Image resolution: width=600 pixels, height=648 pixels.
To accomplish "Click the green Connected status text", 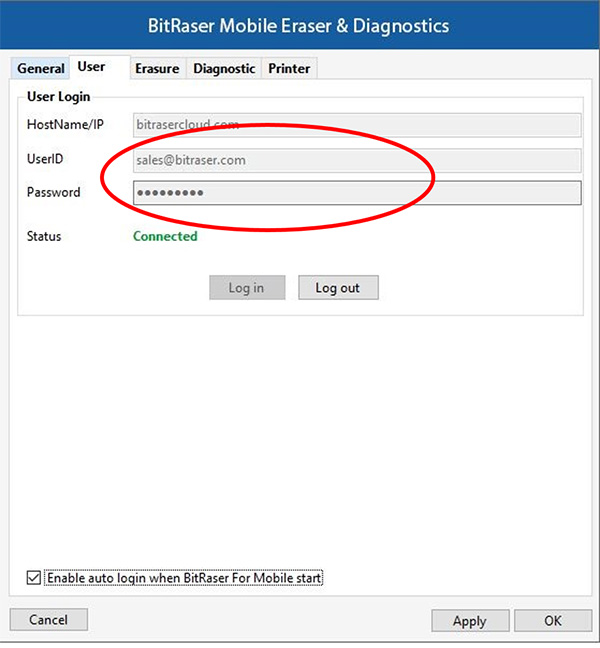I will point(165,236).
